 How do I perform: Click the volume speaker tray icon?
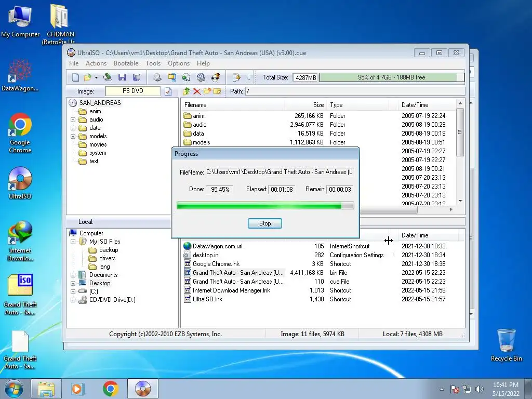tap(479, 389)
